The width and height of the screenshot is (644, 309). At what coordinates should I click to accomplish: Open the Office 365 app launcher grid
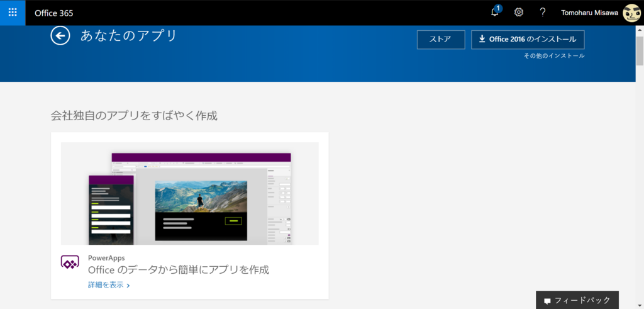pyautogui.click(x=13, y=13)
